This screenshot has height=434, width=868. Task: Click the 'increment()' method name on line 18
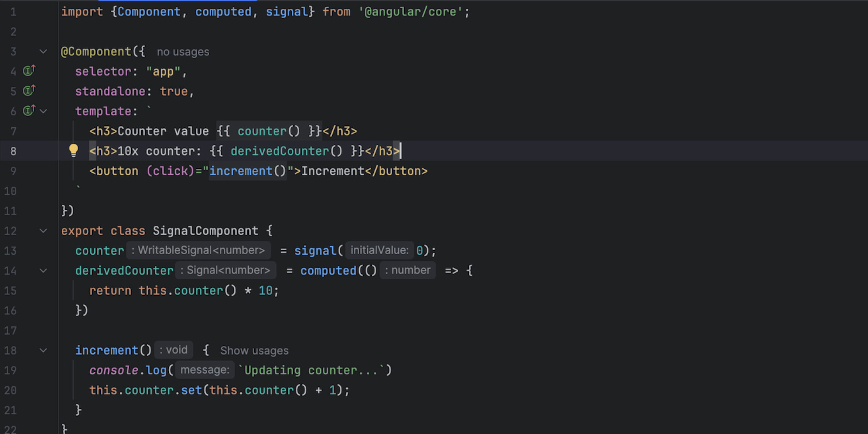(x=113, y=351)
